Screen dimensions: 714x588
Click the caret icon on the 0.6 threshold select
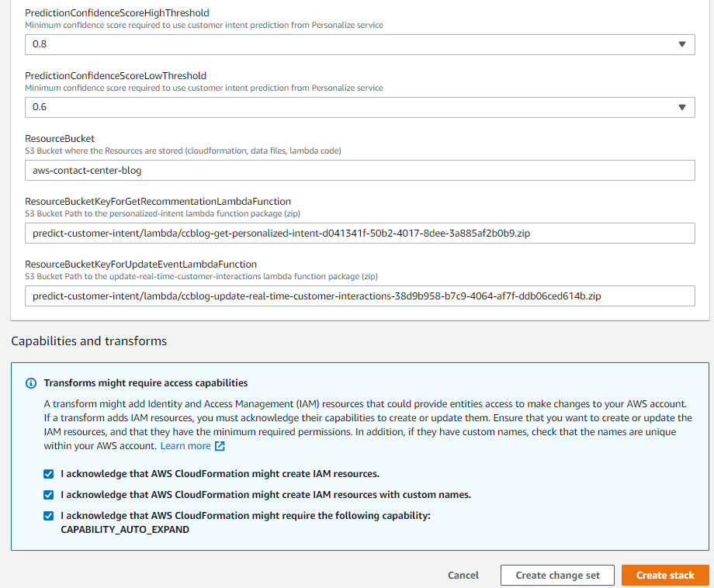coord(681,107)
